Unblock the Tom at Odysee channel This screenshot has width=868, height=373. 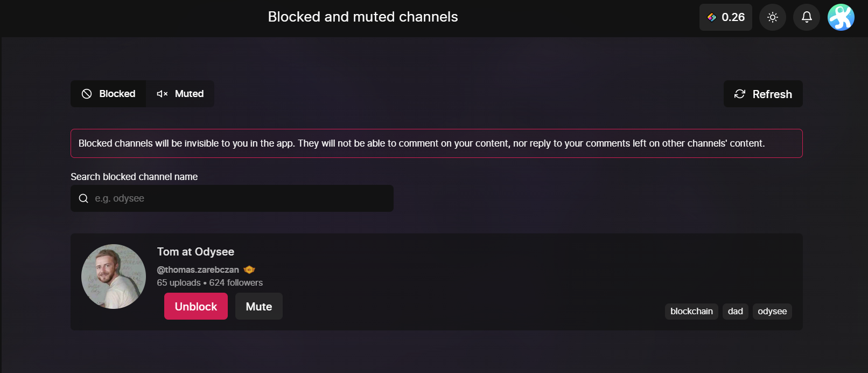(196, 306)
